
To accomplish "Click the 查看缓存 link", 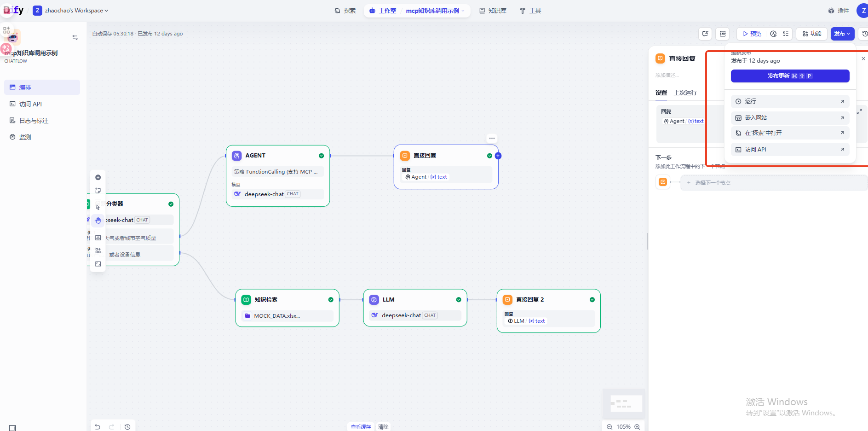I will tap(361, 427).
